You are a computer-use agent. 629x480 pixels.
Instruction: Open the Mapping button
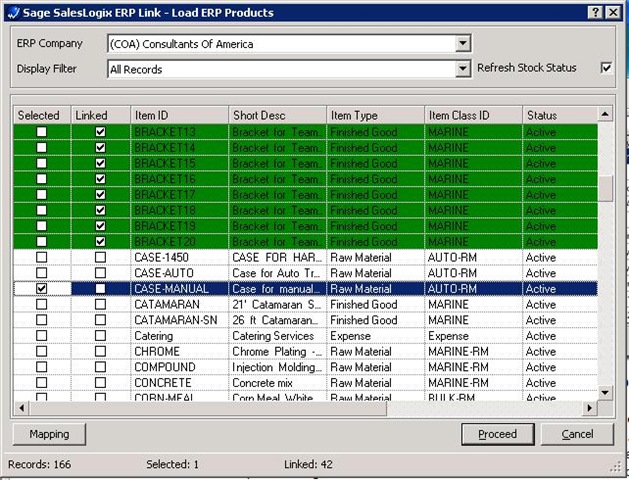(50, 435)
